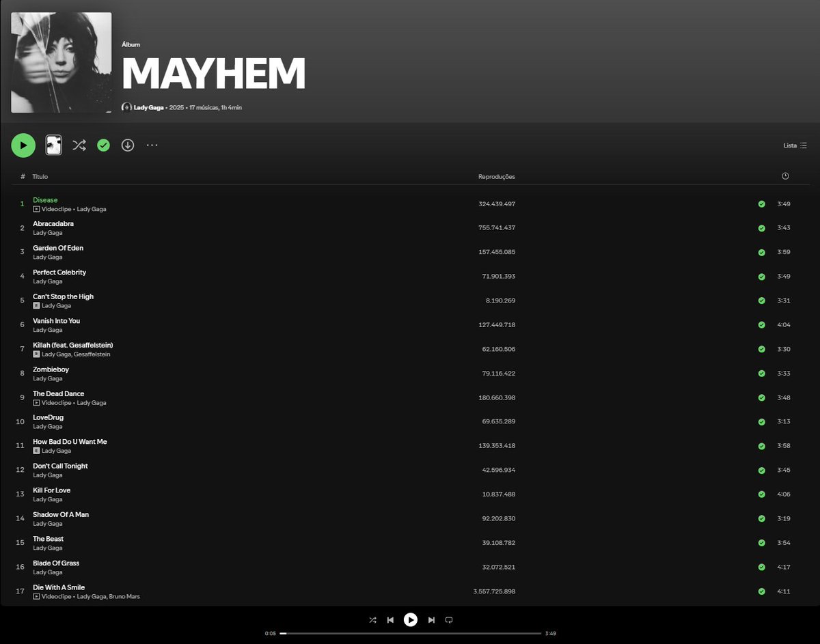Toggle saved checkmark for Zombieboy

tap(761, 374)
